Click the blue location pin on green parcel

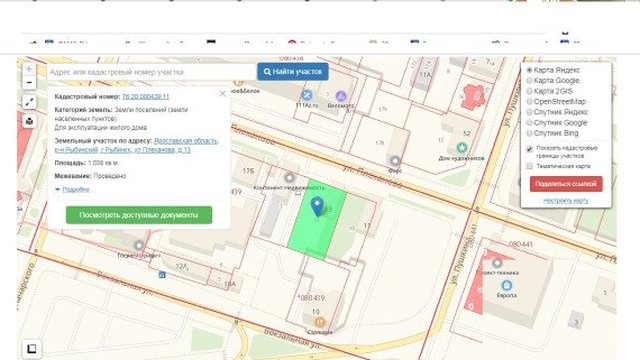pos(317,206)
